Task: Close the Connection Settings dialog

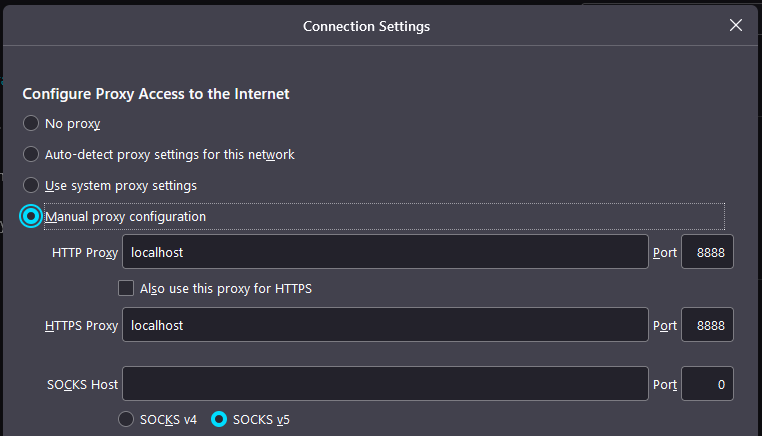Action: (x=736, y=25)
